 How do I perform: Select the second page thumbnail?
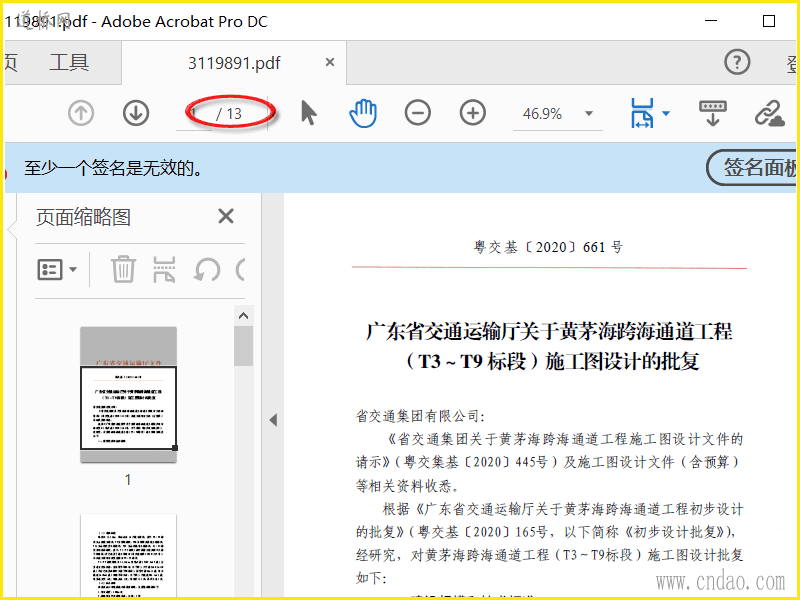coord(129,556)
